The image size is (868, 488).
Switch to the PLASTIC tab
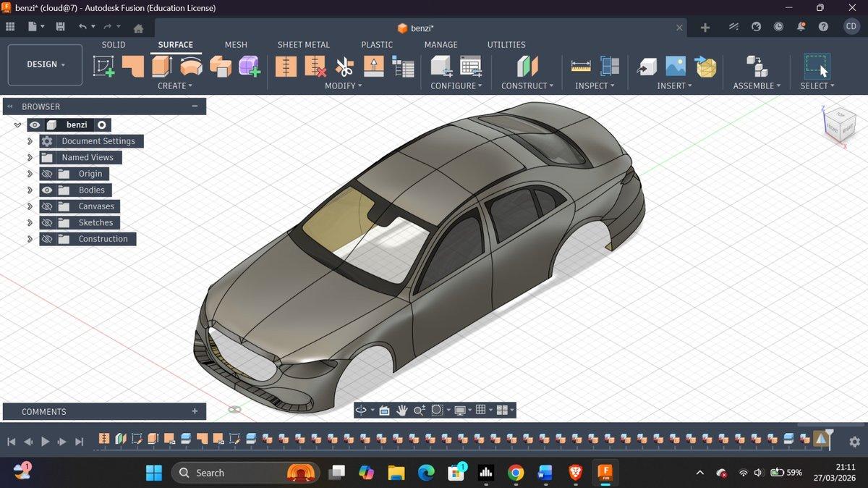[377, 44]
